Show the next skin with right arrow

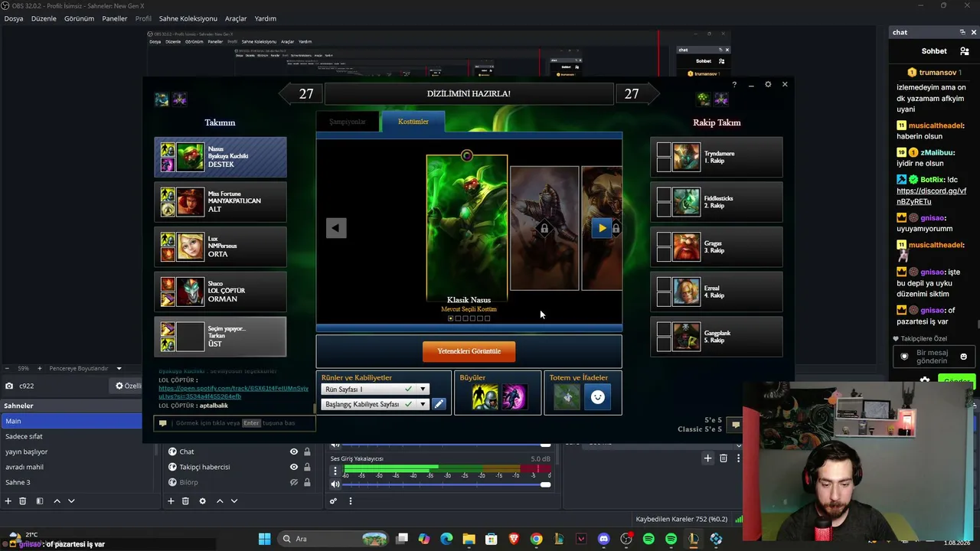(602, 228)
